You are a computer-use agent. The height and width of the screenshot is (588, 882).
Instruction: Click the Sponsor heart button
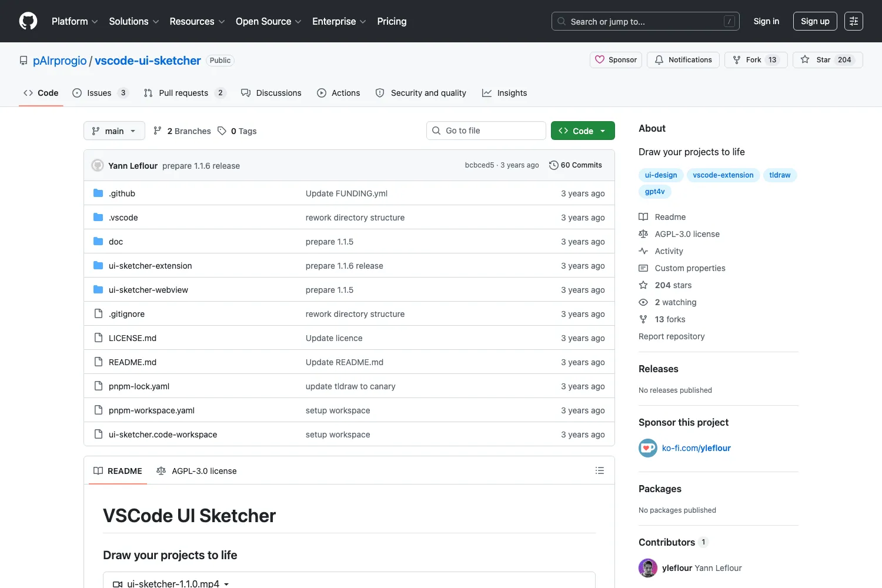pyautogui.click(x=616, y=60)
